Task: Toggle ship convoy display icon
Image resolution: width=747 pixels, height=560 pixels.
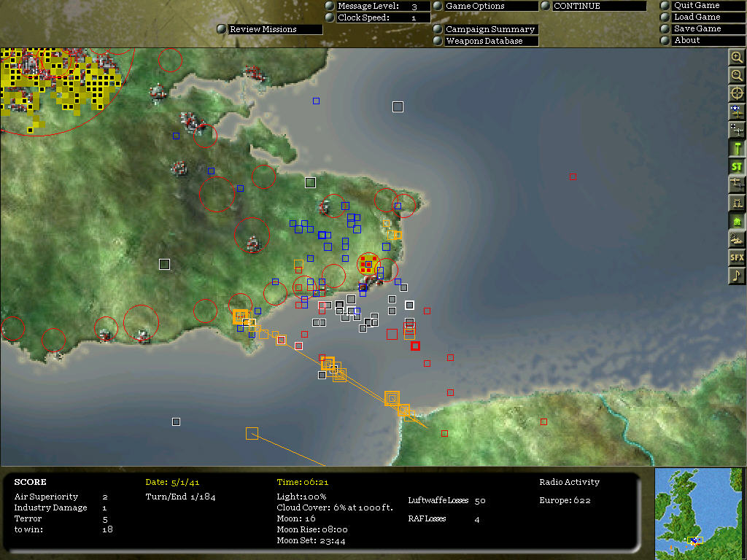Action: click(x=737, y=239)
